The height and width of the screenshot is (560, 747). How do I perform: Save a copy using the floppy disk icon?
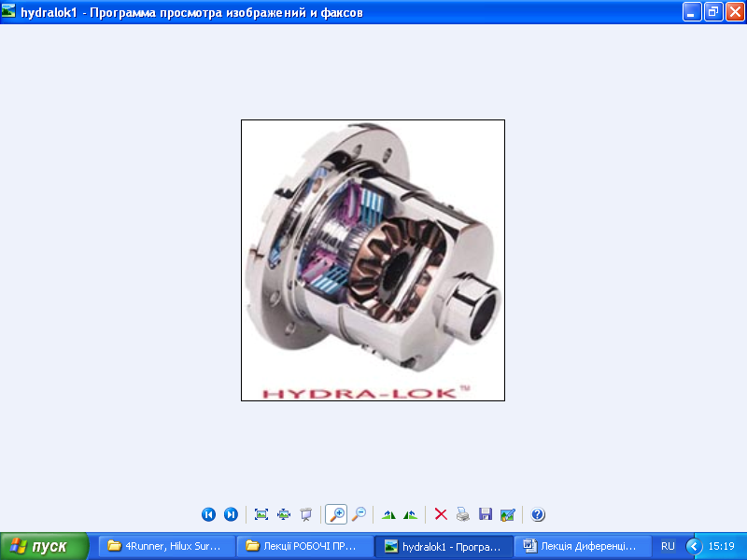[x=486, y=514]
